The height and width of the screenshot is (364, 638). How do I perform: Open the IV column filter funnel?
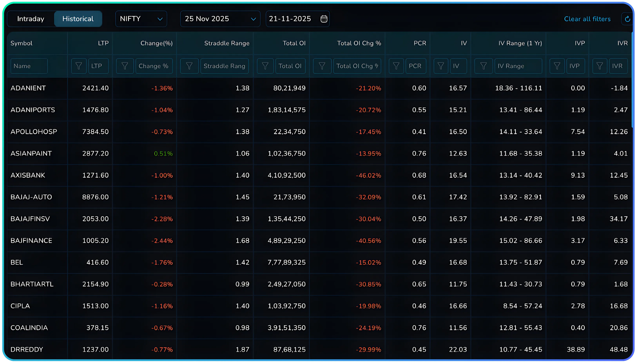(441, 66)
